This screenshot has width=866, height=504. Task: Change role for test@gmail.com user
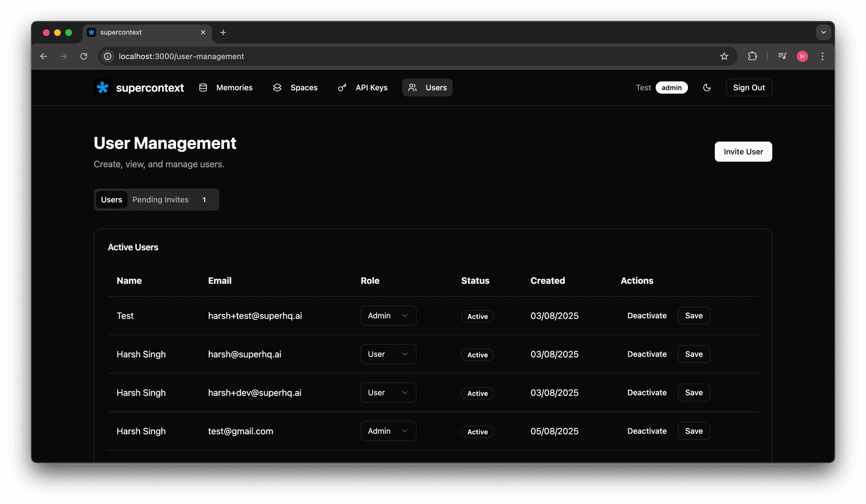(x=388, y=431)
